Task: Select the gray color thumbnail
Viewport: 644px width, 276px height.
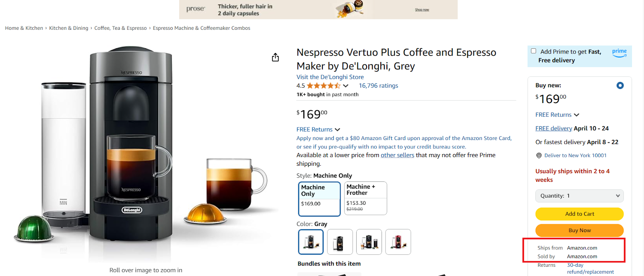Action: (310, 241)
